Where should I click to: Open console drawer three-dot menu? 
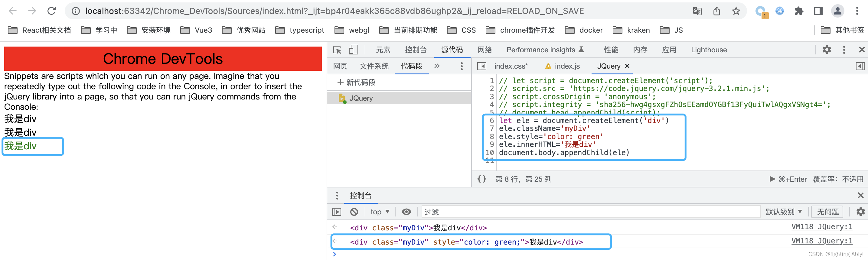point(337,195)
